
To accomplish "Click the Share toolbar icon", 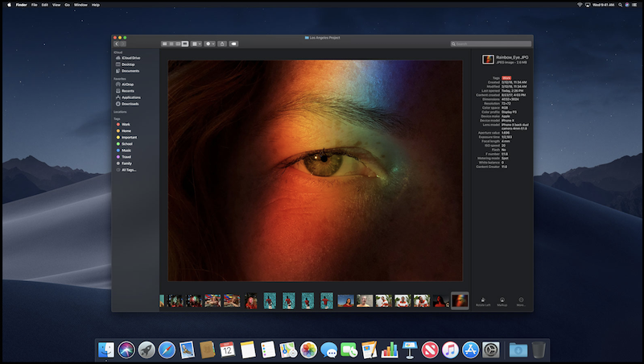I will [221, 43].
